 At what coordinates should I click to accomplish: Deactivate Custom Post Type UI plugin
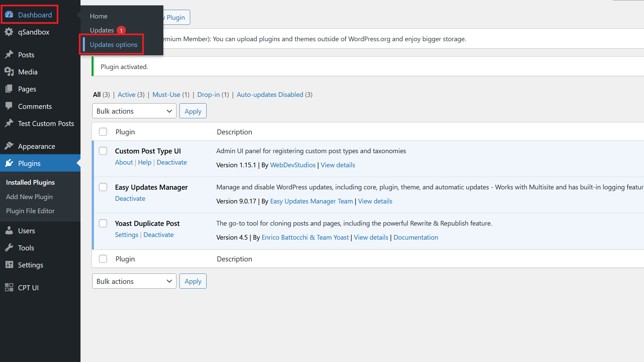tap(172, 162)
